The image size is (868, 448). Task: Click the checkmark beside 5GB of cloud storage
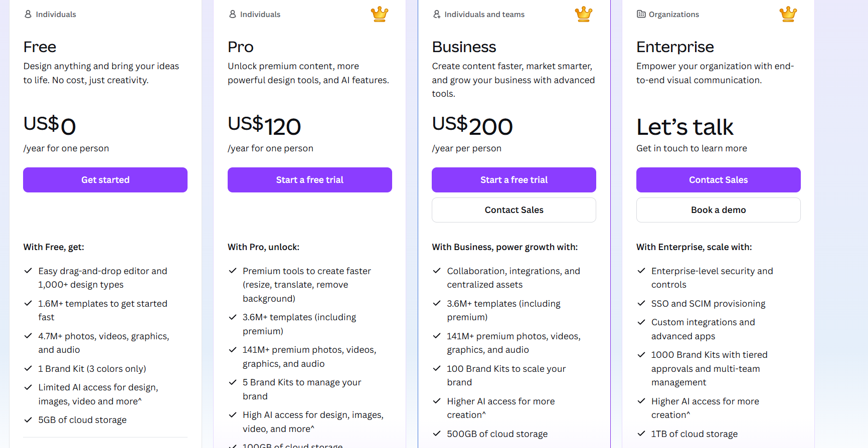[28, 419]
